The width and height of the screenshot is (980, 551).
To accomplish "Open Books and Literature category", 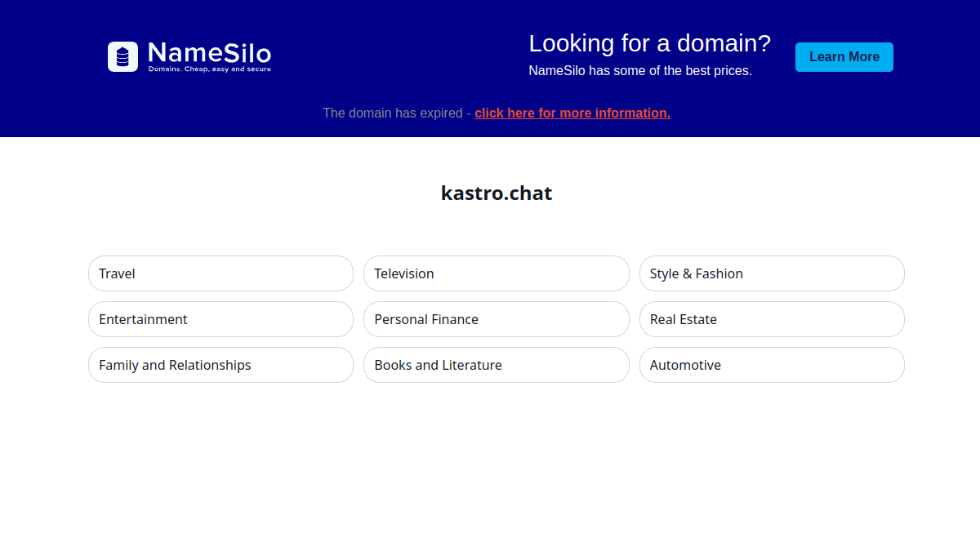I will tap(497, 365).
